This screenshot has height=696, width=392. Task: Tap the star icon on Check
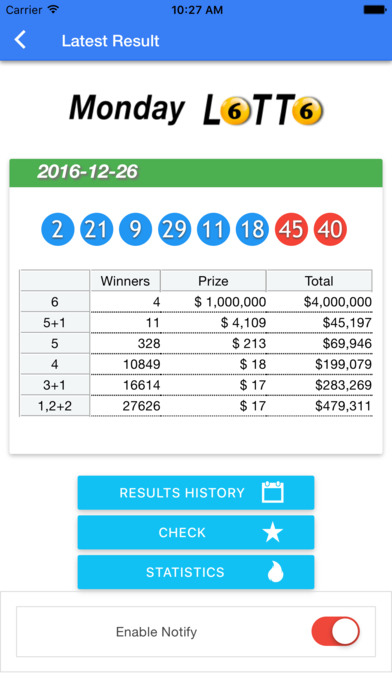[273, 532]
